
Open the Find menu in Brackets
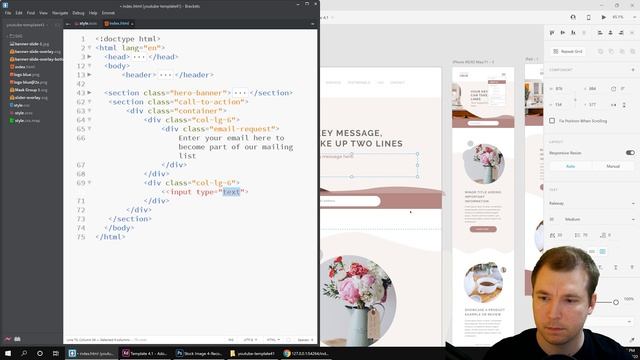(x=31, y=13)
